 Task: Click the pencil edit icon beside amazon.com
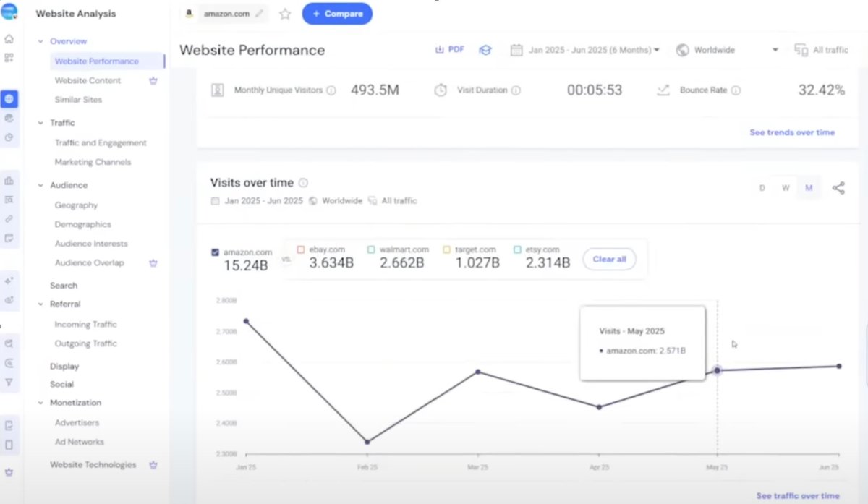259,14
